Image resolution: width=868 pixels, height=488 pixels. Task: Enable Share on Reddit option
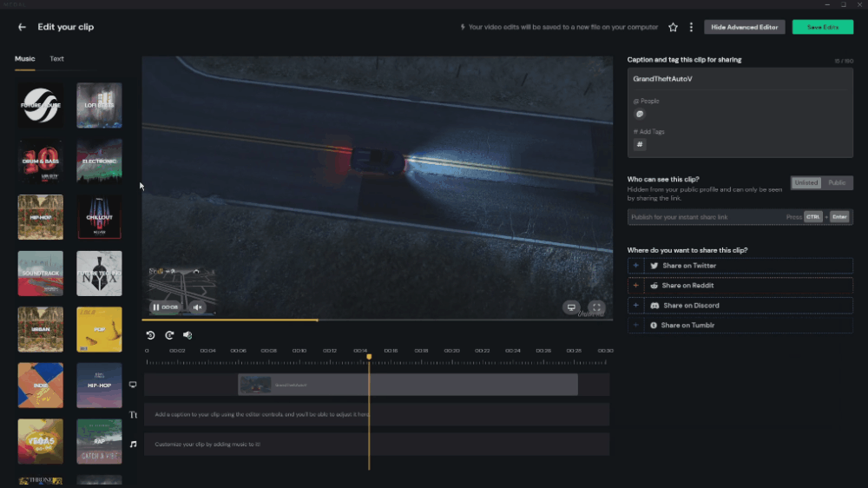(x=740, y=286)
